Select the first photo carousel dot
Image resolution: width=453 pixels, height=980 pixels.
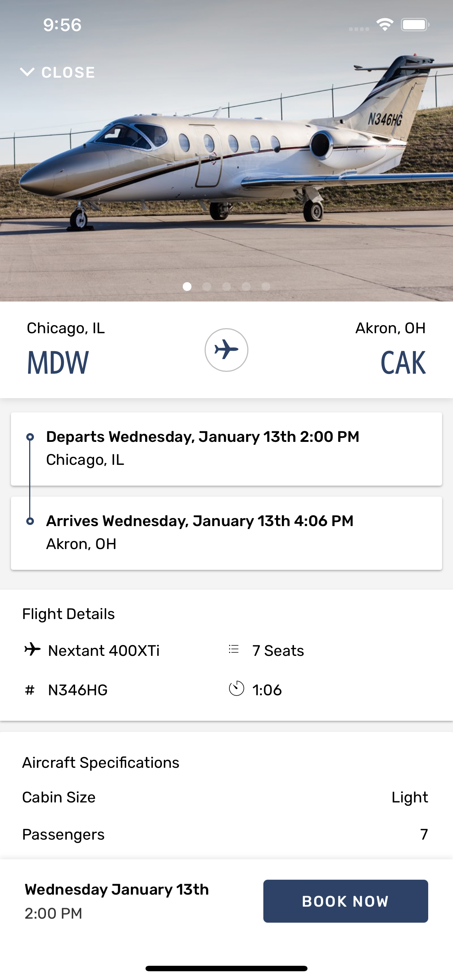coord(187,287)
